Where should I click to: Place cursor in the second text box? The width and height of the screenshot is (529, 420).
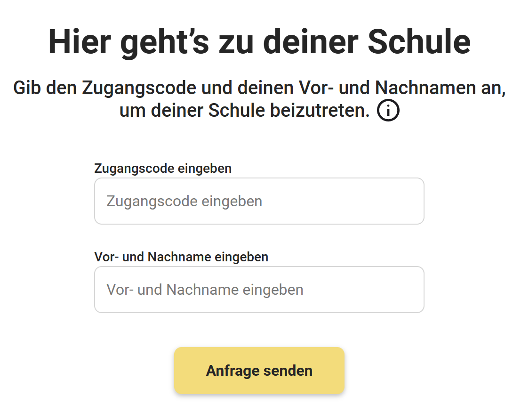point(259,290)
